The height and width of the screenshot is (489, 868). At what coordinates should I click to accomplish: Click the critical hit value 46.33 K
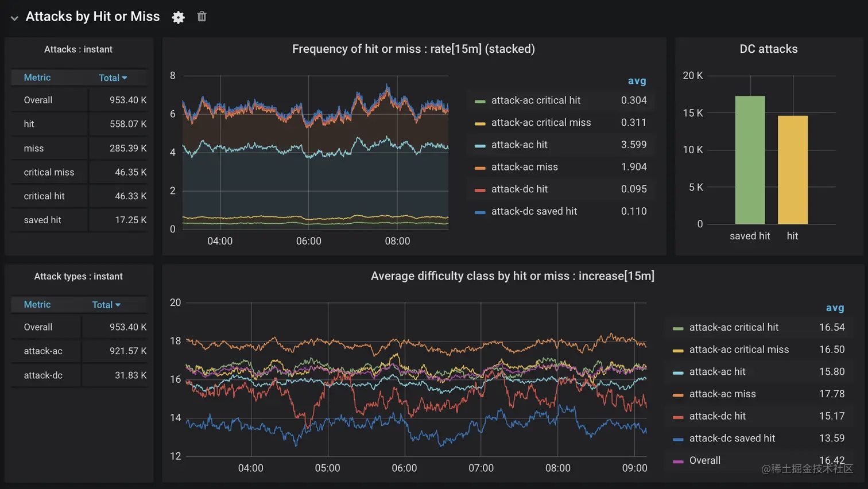[131, 196]
